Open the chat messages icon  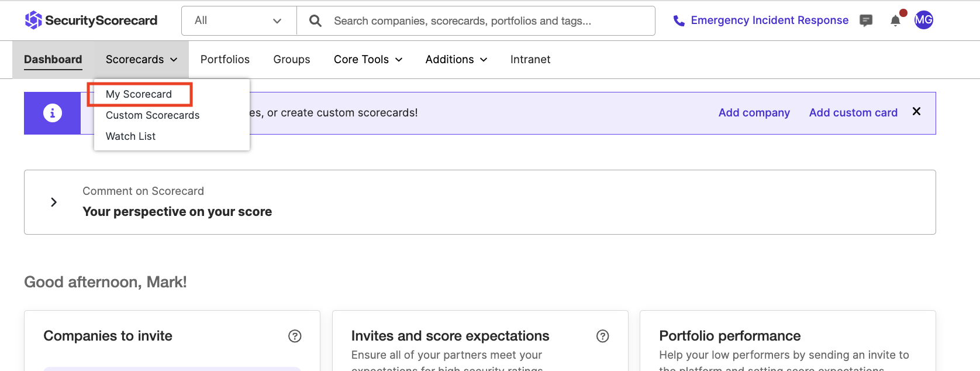point(866,20)
